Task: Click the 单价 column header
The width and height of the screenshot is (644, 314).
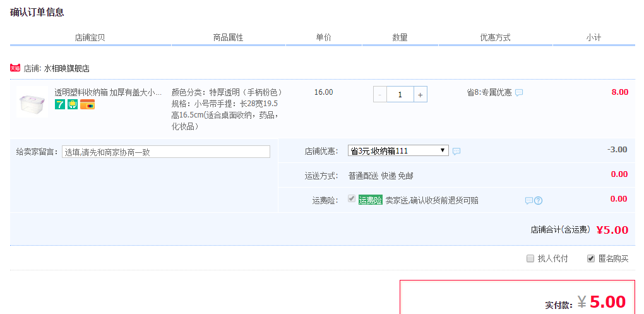Action: (324, 37)
